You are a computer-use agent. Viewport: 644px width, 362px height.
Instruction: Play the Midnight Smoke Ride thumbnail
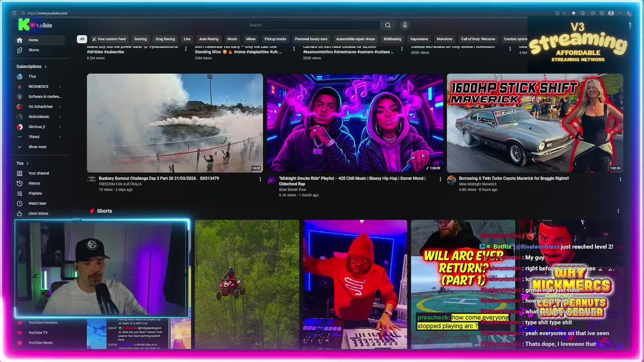(x=355, y=123)
